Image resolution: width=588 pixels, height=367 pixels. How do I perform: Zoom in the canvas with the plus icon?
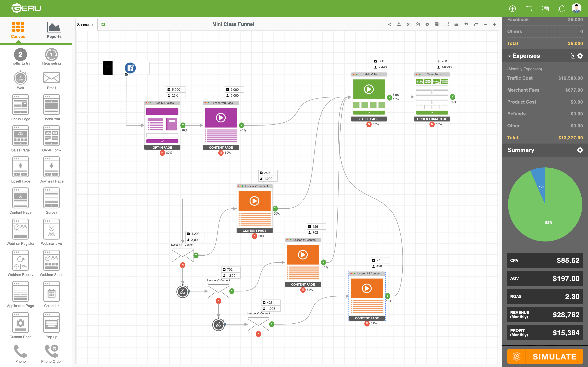coord(495,24)
